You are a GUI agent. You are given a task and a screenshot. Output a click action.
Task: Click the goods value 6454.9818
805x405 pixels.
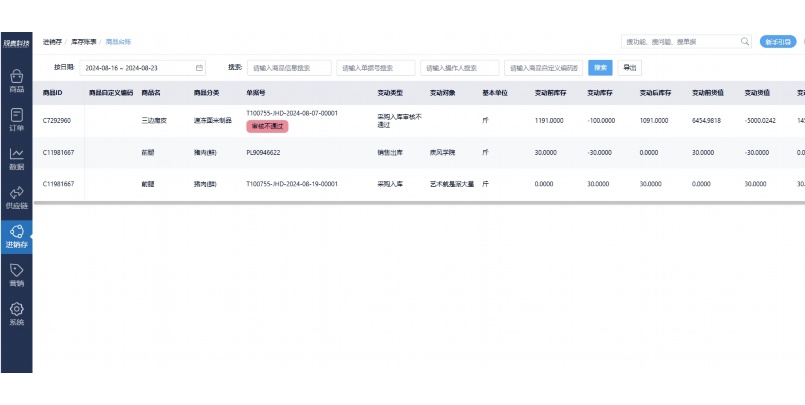706,121
